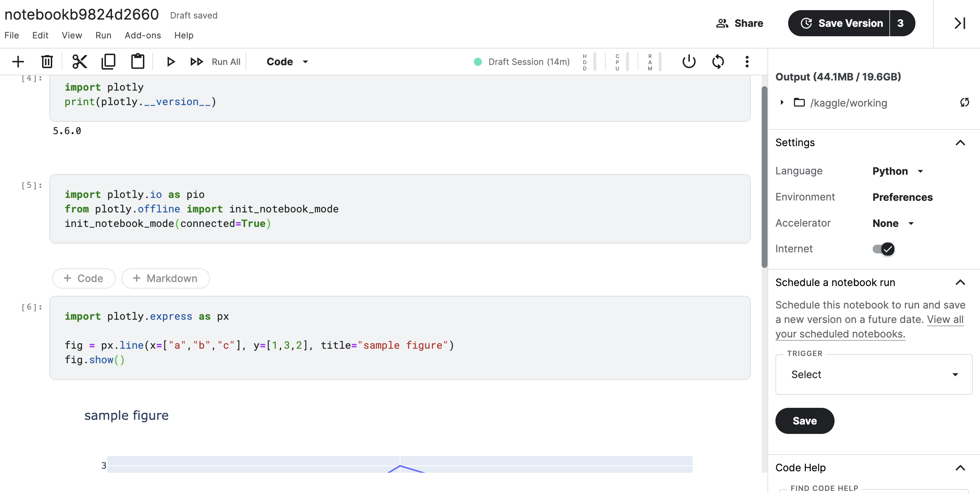Open the three-dot more options menu
980x493 pixels.
(x=747, y=62)
